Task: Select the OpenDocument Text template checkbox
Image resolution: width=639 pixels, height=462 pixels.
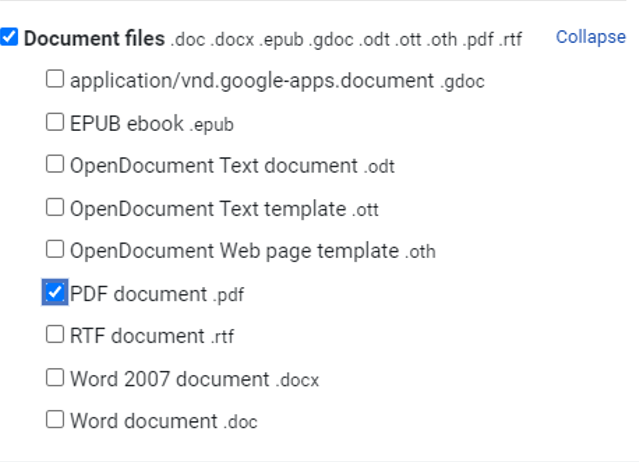Action: click(x=55, y=207)
